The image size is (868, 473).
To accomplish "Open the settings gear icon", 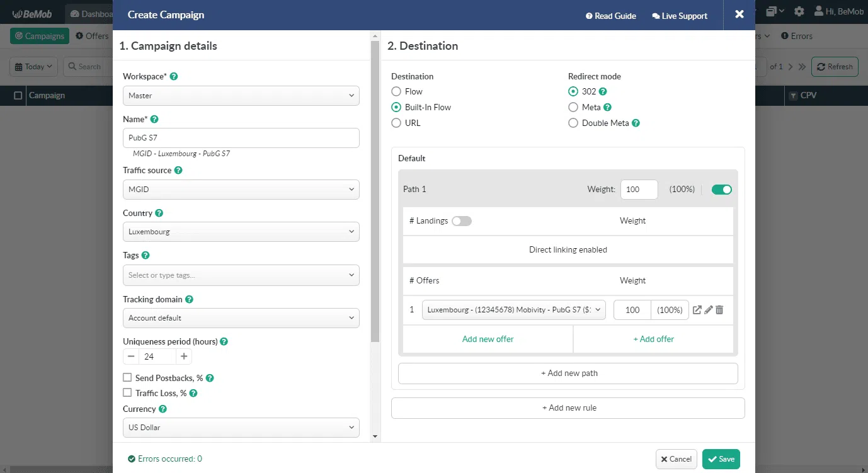I will point(799,11).
